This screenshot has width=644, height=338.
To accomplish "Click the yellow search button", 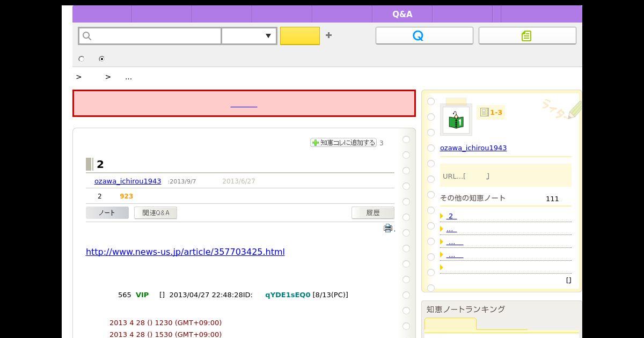I will click(x=300, y=36).
